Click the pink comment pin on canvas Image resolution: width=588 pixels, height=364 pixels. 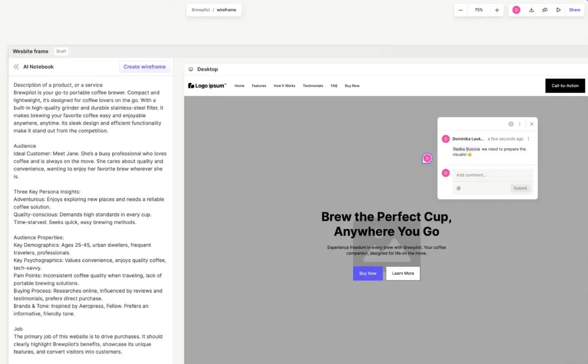click(427, 158)
